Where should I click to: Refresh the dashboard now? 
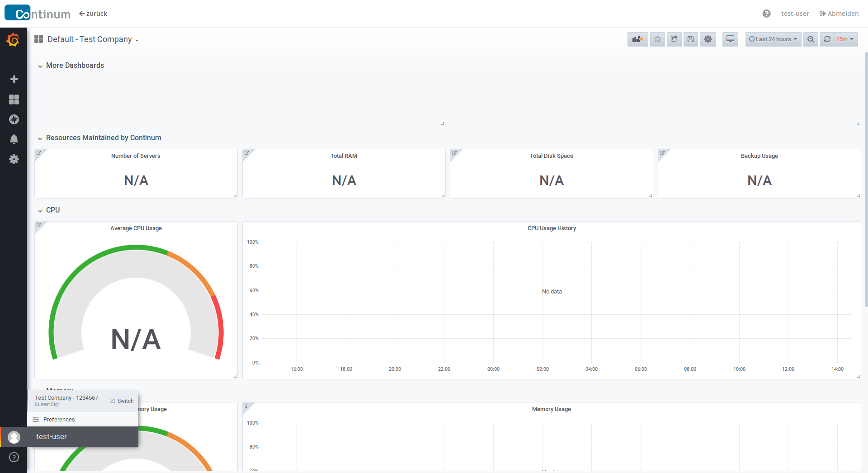click(827, 39)
